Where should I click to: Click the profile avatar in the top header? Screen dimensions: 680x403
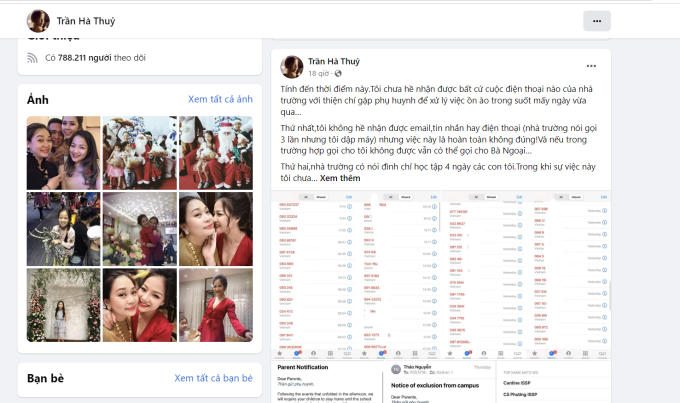click(39, 21)
